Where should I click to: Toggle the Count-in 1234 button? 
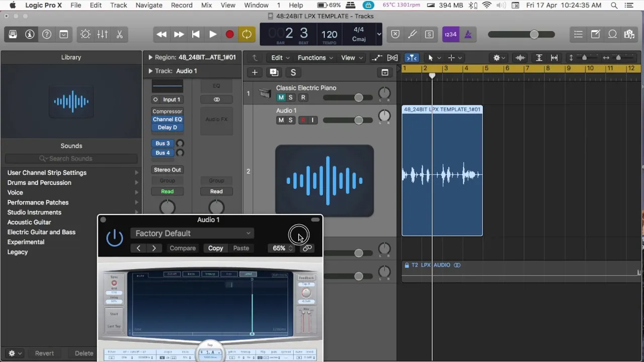click(x=450, y=34)
